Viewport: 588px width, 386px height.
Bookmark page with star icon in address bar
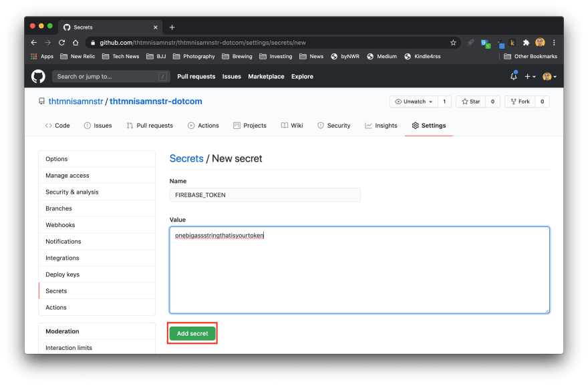(x=453, y=43)
